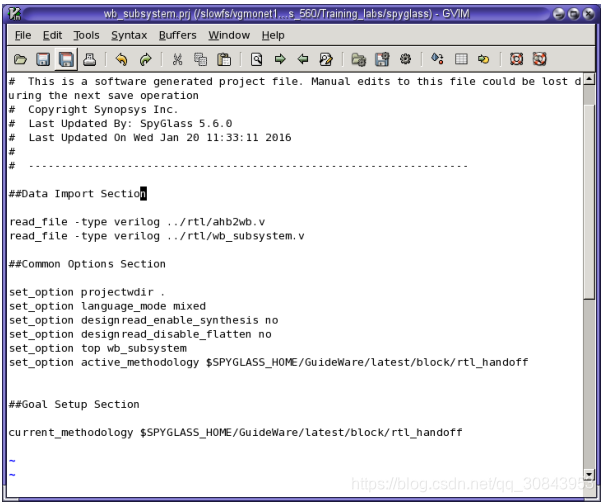Click the GVIM window menu icon
This screenshot has height=502, width=604.
point(15,14)
